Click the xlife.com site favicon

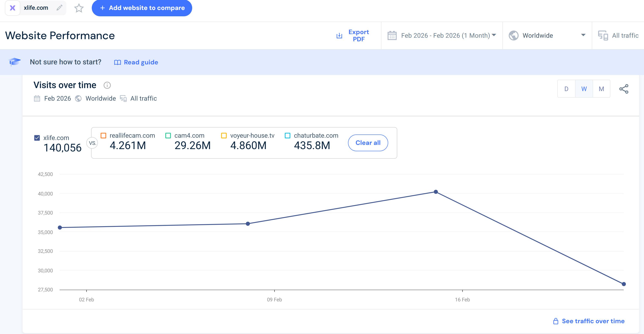[12, 8]
